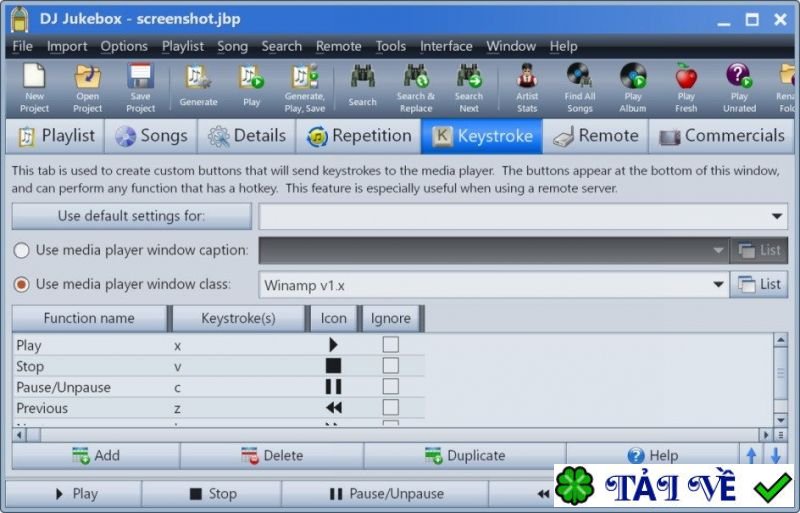Expand the default settings dropdown
800x513 pixels.
tap(777, 216)
